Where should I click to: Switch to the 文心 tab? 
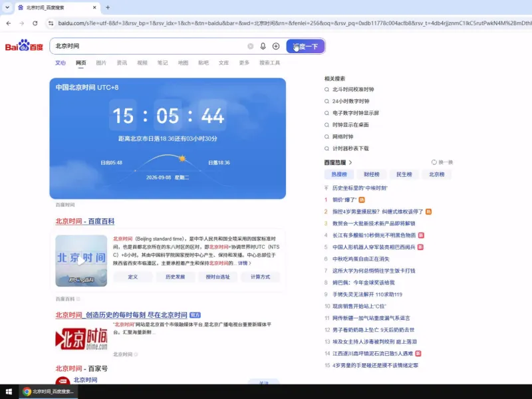tap(61, 63)
